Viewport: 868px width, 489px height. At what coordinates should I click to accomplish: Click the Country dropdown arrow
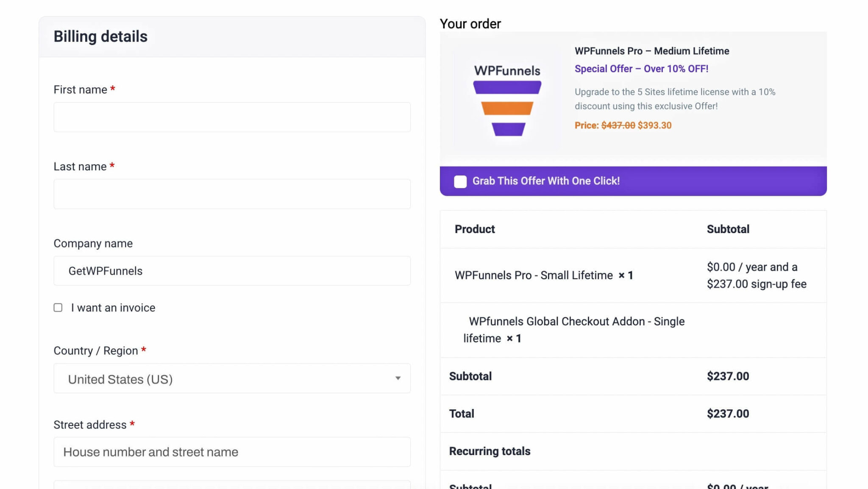(x=398, y=378)
